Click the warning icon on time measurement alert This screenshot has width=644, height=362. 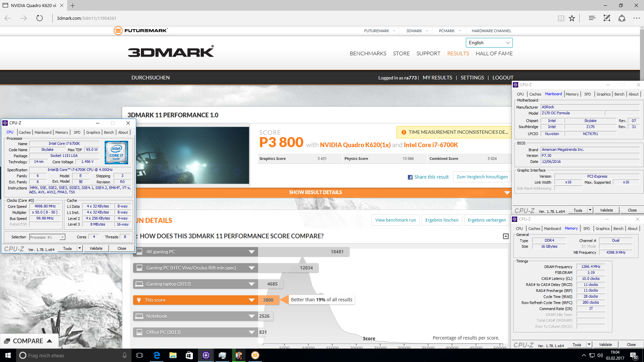tap(404, 132)
